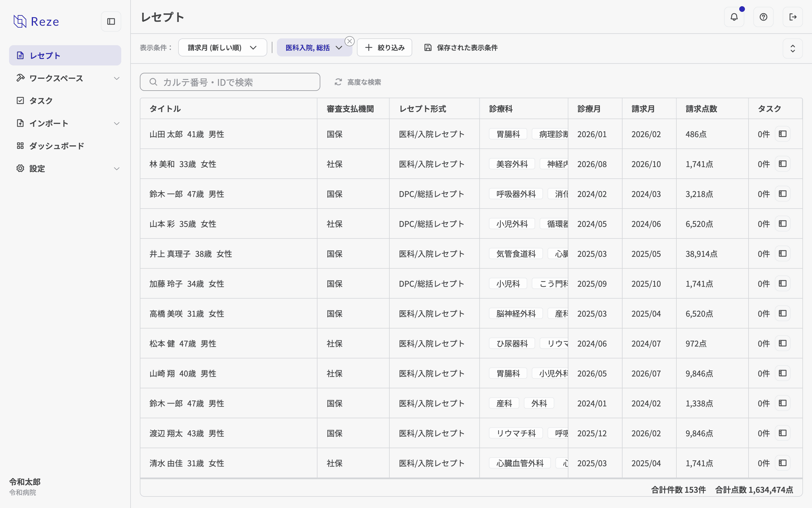This screenshot has height=508, width=812.
Task: Expand the インポート menu
Action: pyautogui.click(x=65, y=123)
